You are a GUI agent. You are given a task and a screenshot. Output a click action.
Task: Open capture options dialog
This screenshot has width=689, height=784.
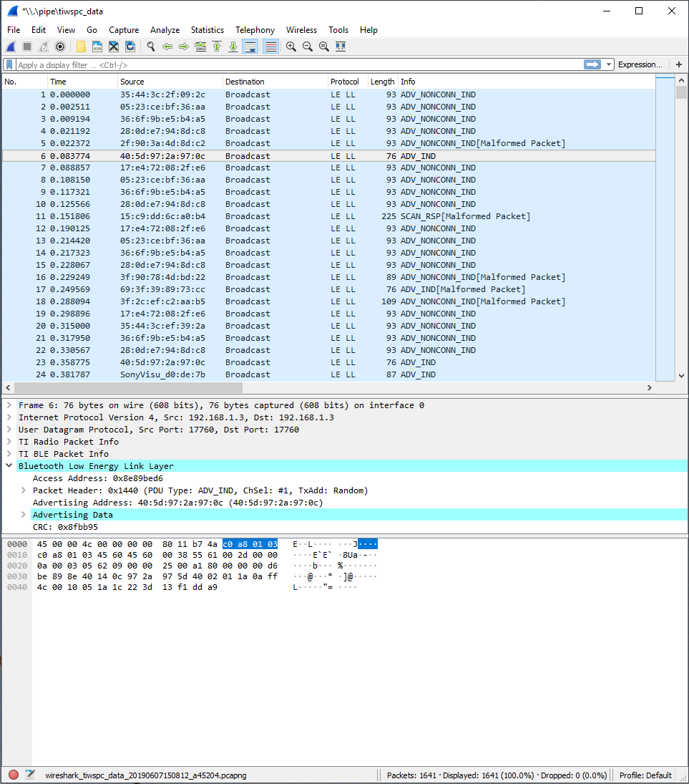tap(60, 47)
